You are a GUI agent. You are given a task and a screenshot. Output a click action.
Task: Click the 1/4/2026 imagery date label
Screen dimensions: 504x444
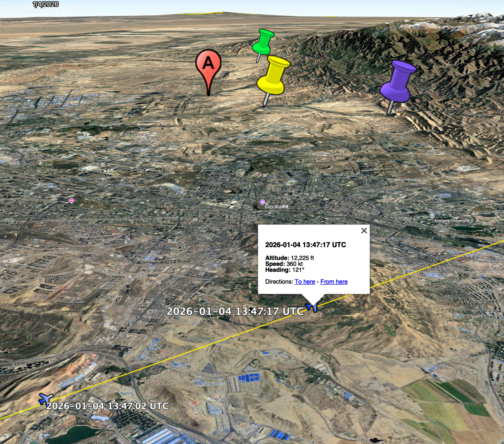[46, 4]
